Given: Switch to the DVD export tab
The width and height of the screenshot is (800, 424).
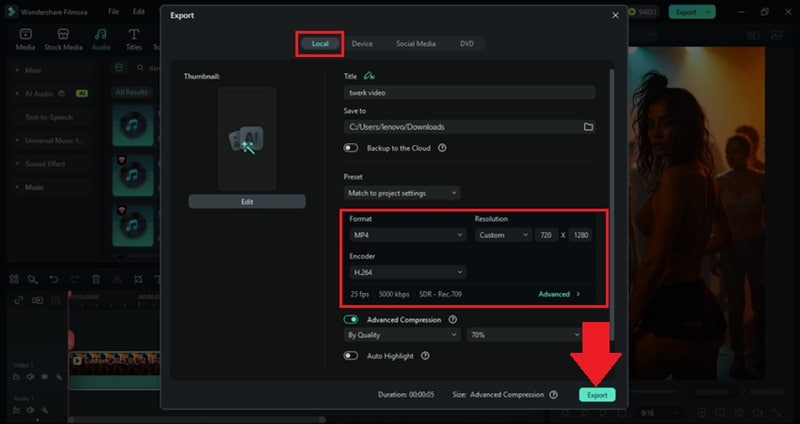Looking at the screenshot, I should [x=467, y=44].
